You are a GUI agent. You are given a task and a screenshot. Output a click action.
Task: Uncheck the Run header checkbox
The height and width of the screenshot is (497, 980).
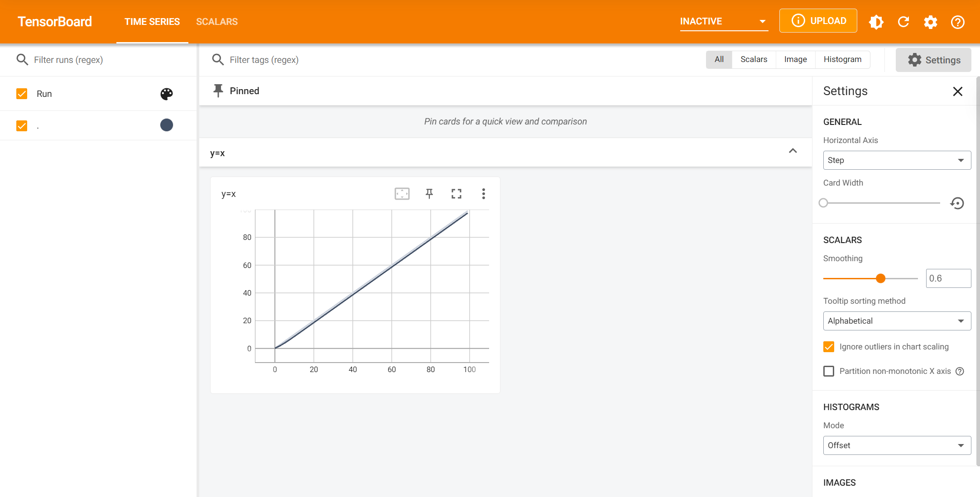[x=22, y=94]
